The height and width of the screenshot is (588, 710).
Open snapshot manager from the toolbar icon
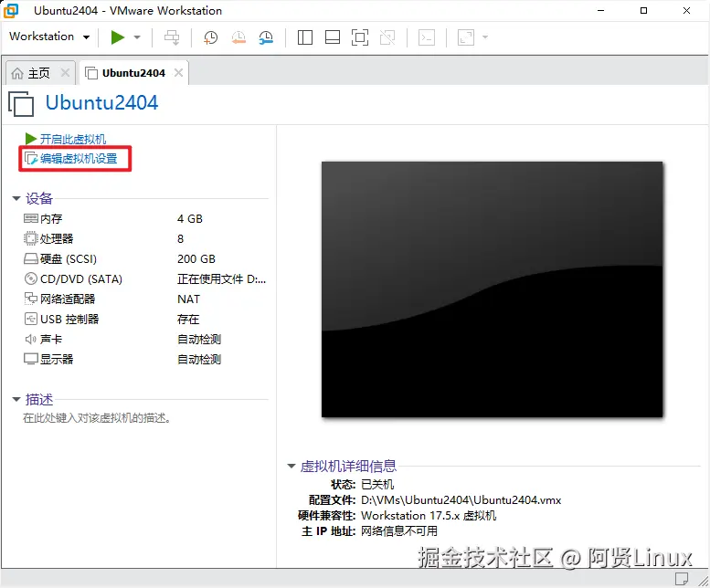pyautogui.click(x=266, y=37)
